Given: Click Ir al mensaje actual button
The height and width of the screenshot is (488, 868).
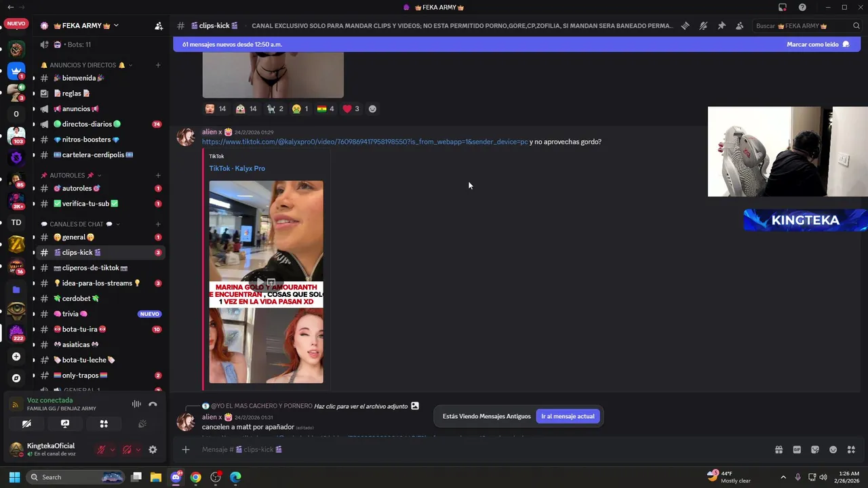Looking at the screenshot, I should (x=568, y=416).
